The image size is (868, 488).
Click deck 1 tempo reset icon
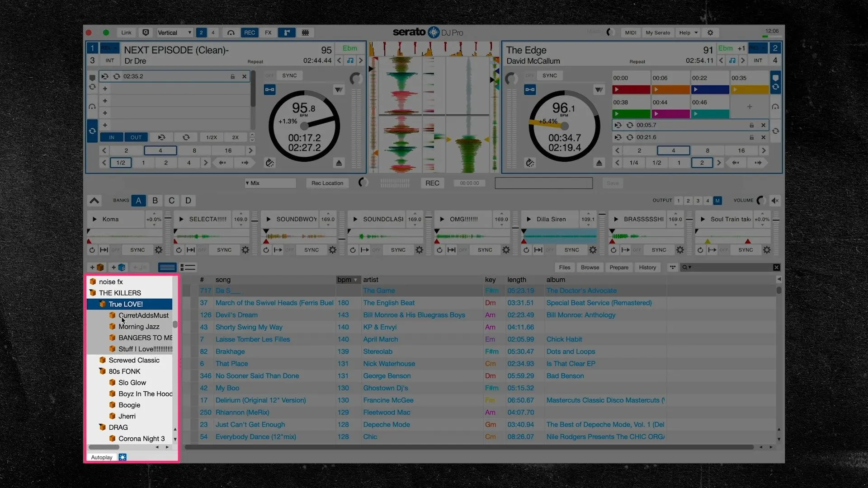tap(270, 163)
